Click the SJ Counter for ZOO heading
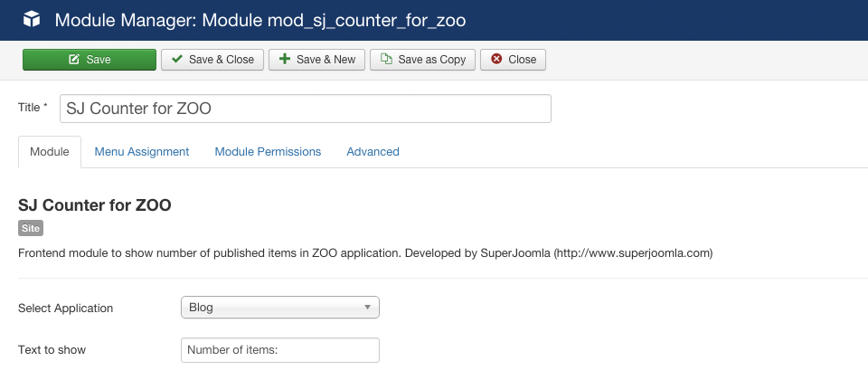This screenshot has height=380, width=868. pos(95,205)
